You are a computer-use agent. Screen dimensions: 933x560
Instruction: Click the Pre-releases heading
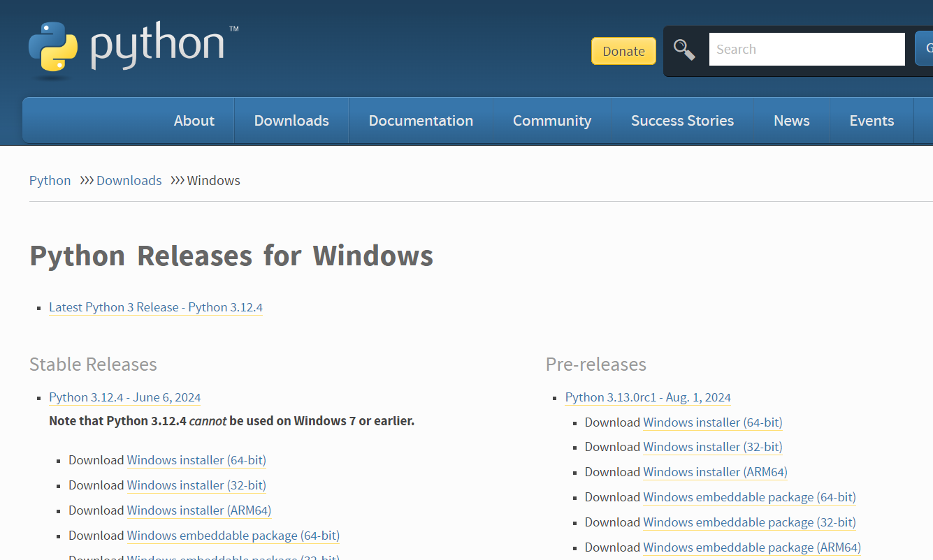[x=596, y=364]
